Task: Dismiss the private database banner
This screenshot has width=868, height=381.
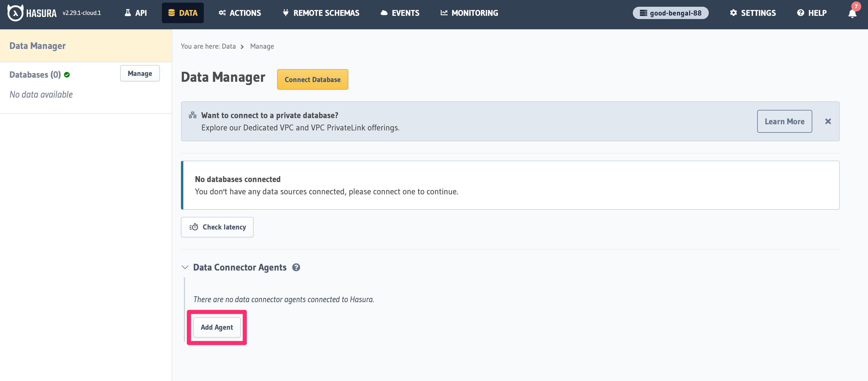Action: coord(828,121)
